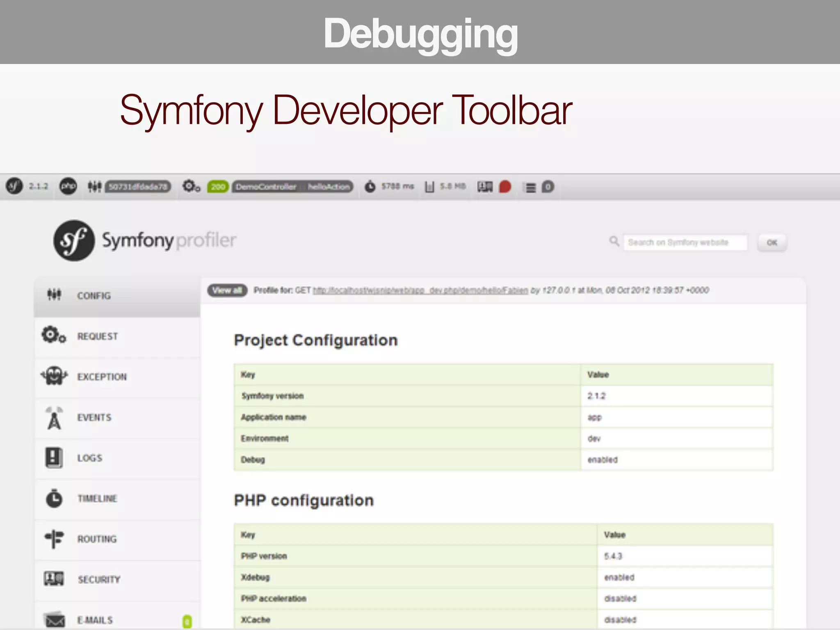Click the Symfony logo in the debug toolbar

pos(14,186)
